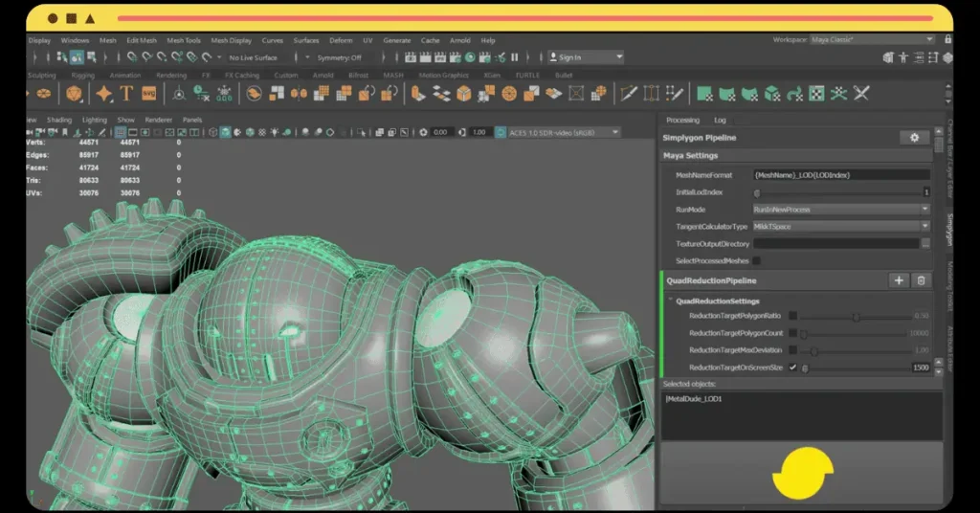Click the green checker texture shelf icon
Image resolution: width=980 pixels, height=513 pixels.
816,94
